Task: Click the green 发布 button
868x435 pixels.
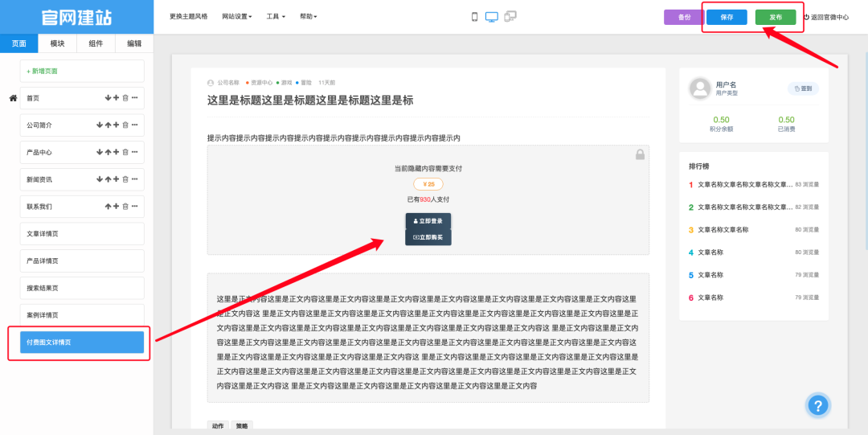Action: pos(776,17)
